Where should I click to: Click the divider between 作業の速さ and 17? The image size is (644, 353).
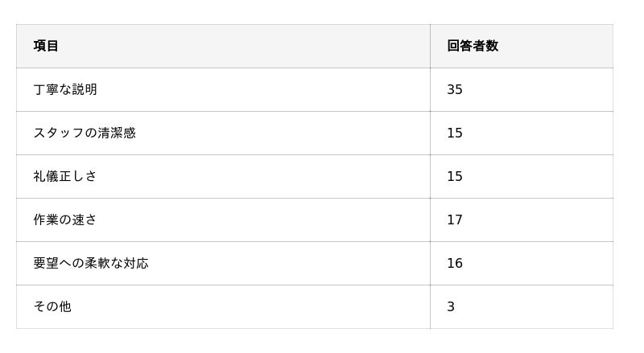[x=430, y=220]
